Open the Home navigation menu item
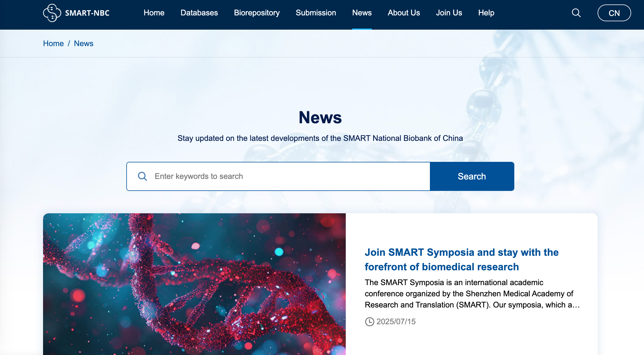Viewport: 644px width, 355px height. pos(154,13)
